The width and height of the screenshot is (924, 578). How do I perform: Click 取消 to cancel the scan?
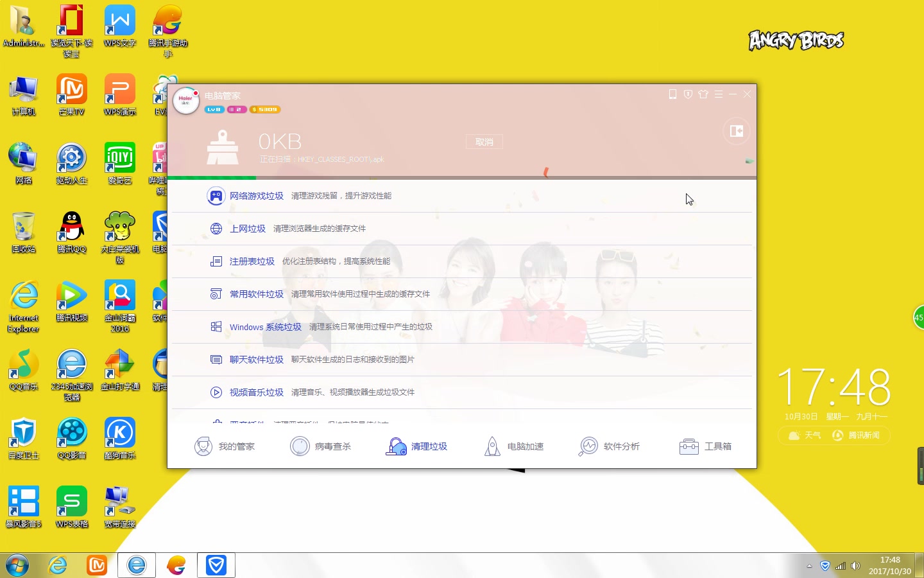click(484, 142)
